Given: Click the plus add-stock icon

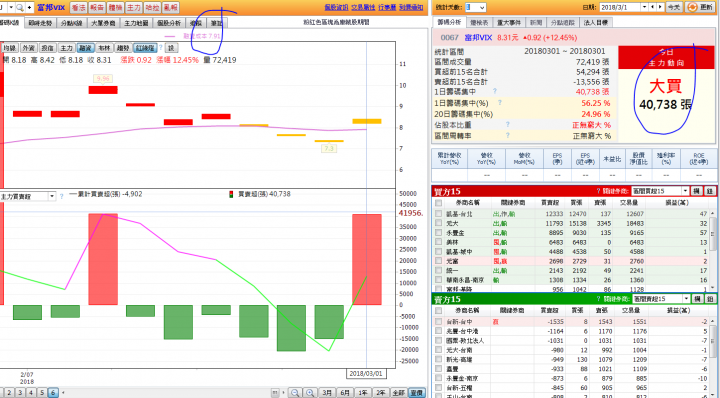Looking at the screenshot, I should coord(29,7).
